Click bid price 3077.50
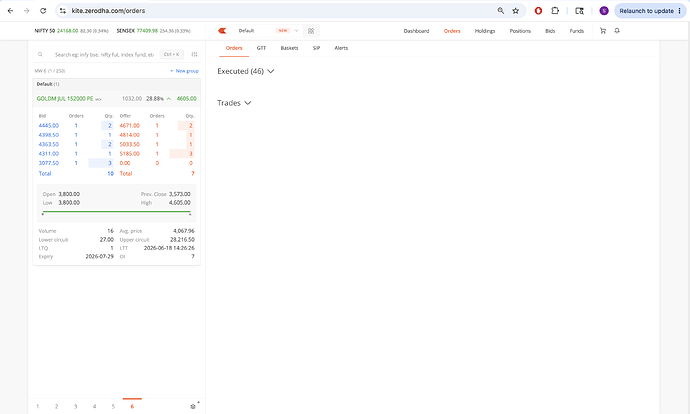The height and width of the screenshot is (414, 690). pos(48,163)
